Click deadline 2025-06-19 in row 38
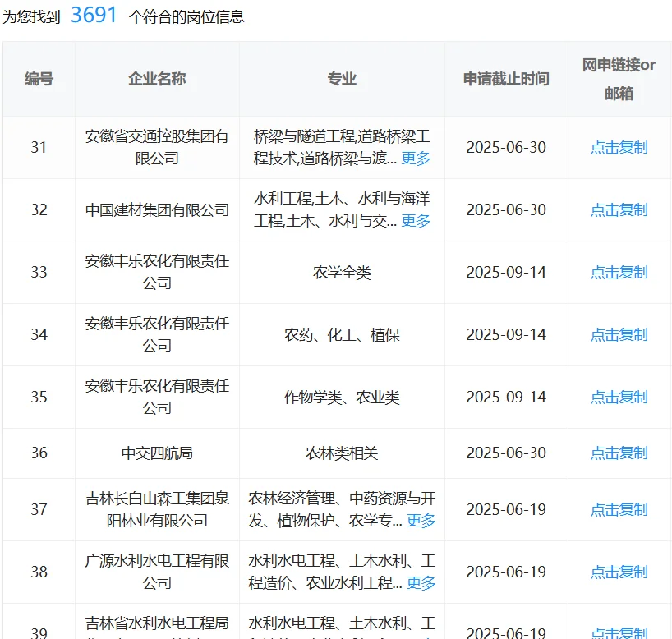This screenshot has width=672, height=639. pos(506,572)
